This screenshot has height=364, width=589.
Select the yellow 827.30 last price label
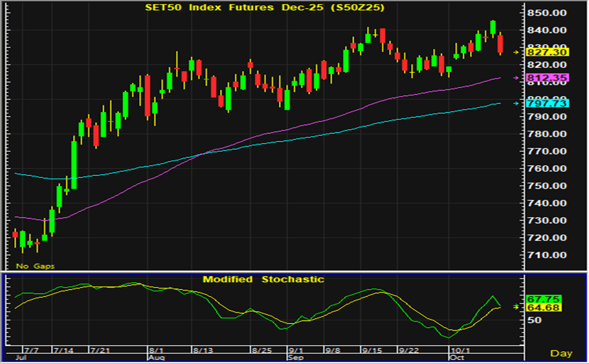(x=549, y=52)
